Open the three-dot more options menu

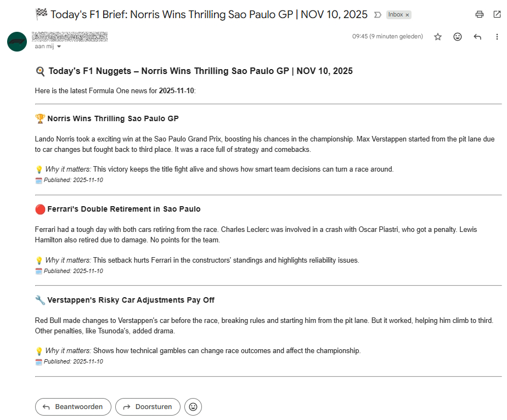coord(497,37)
